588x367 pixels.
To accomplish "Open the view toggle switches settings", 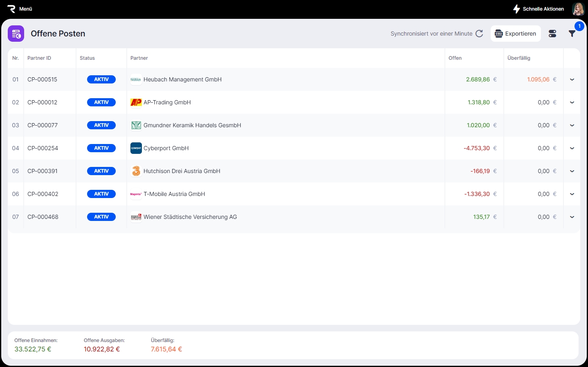I will coord(552,34).
